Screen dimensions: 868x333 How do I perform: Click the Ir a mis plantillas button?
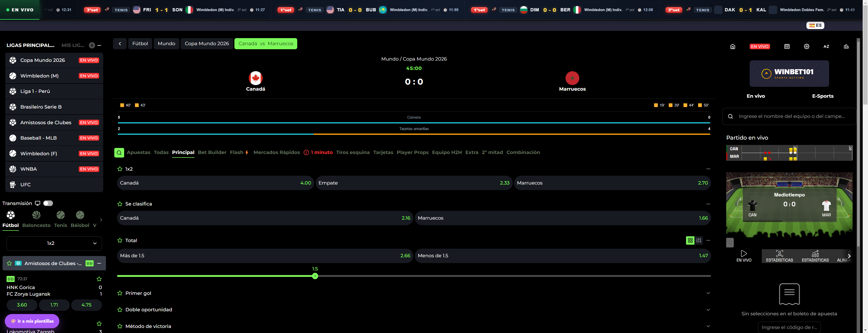pos(32,321)
